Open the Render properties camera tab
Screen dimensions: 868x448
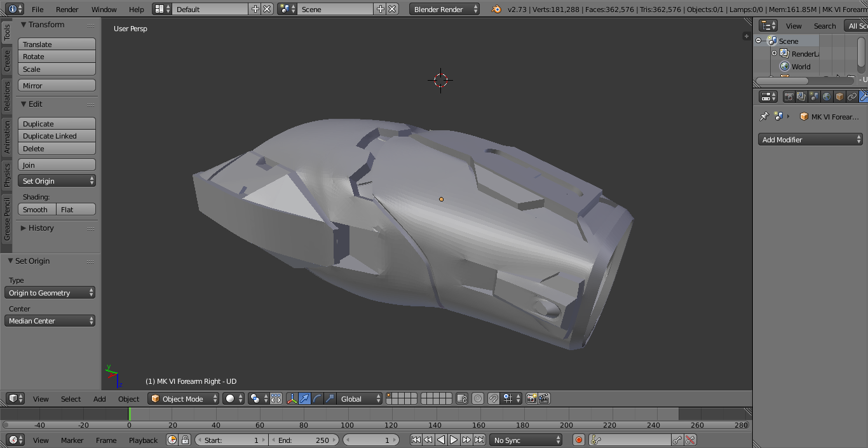(789, 97)
